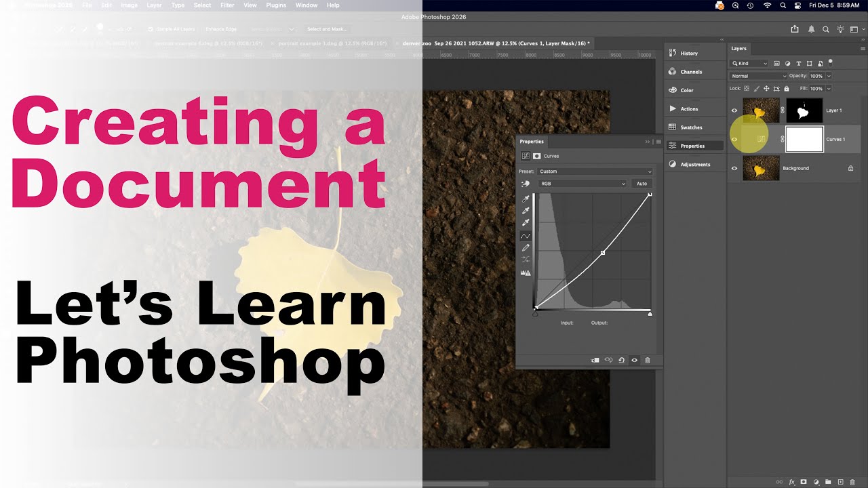Click the Auto button in Curves
The image size is (868, 488).
642,184
